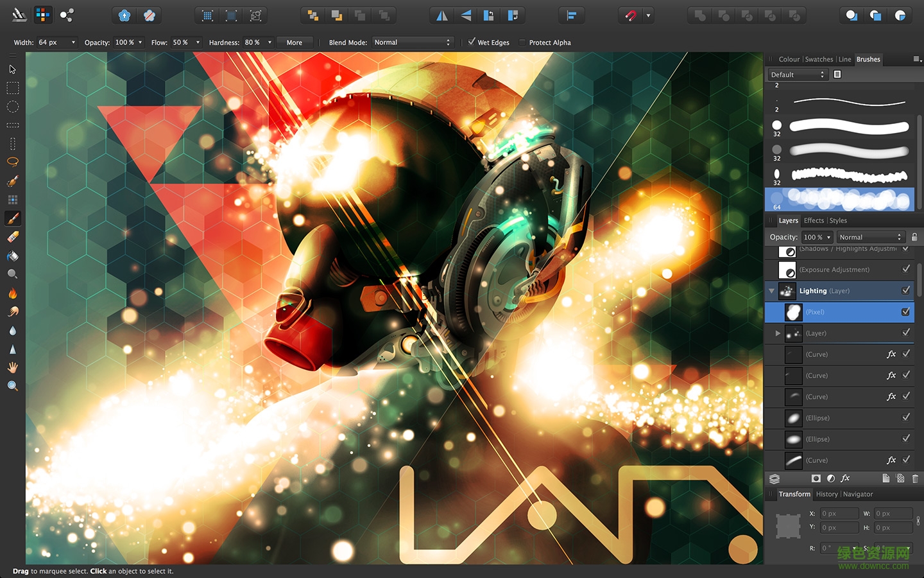924x578 pixels.
Task: Open the Blend Mode dropdown
Action: click(413, 42)
